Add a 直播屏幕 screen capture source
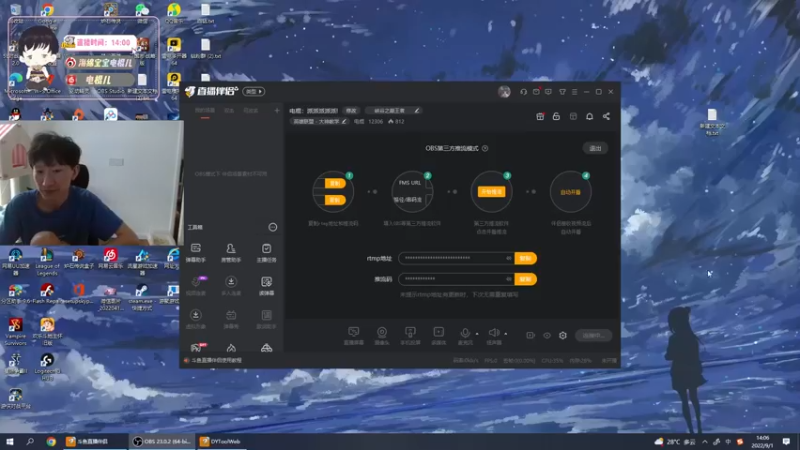 click(354, 336)
